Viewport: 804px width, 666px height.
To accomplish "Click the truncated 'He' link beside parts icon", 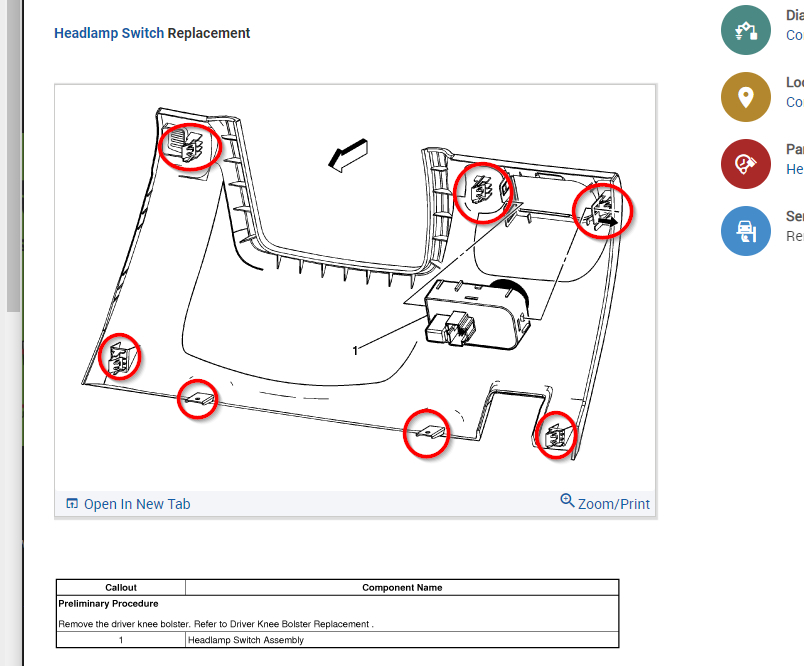I will (x=795, y=169).
